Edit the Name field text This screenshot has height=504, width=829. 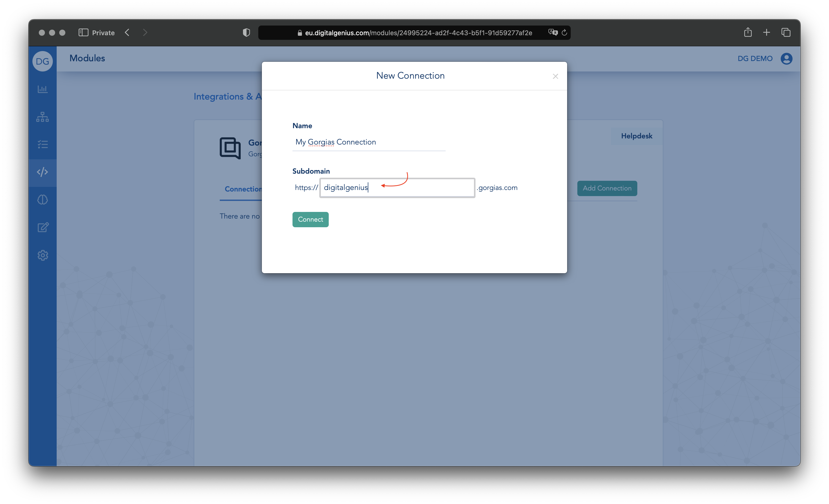click(369, 141)
